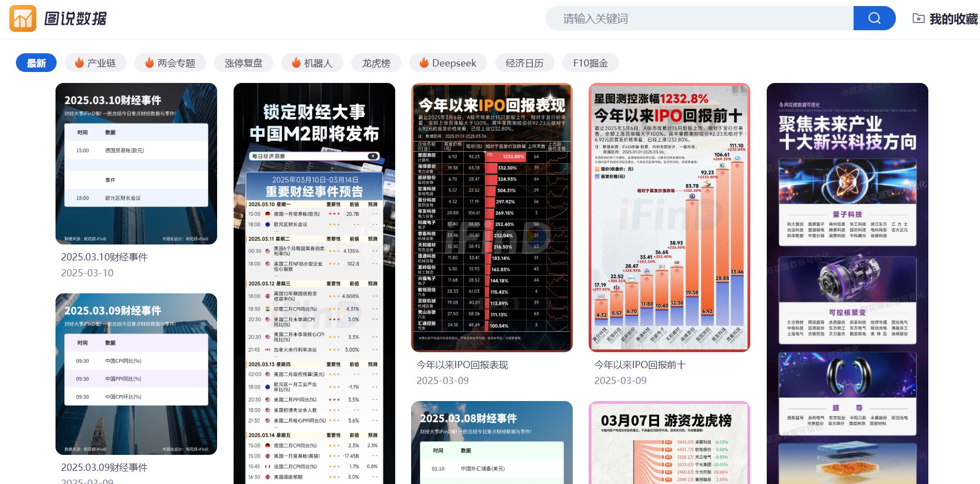Open the 03月07日 游资龙虎榜 thumbnail
Viewport: 980px width, 484px height.
(669, 443)
